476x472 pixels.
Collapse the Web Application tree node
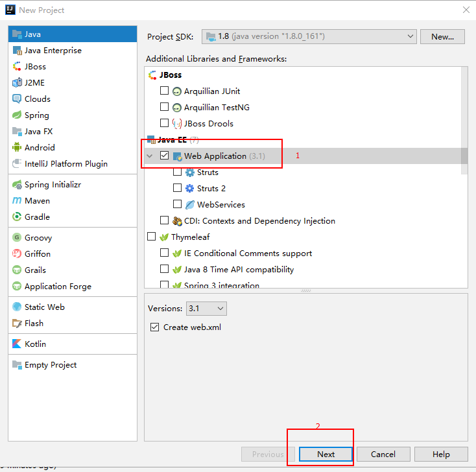coord(150,156)
